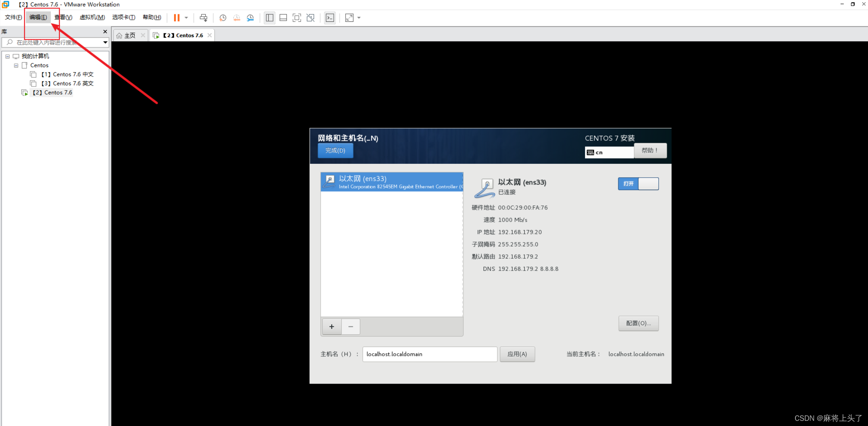This screenshot has height=426, width=868.
Task: Open the console view terminal icon
Action: pos(330,18)
